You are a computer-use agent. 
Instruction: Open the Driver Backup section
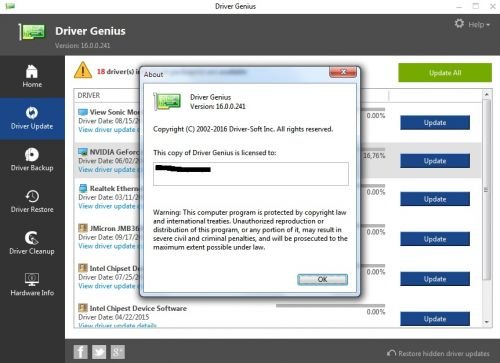[x=32, y=160]
